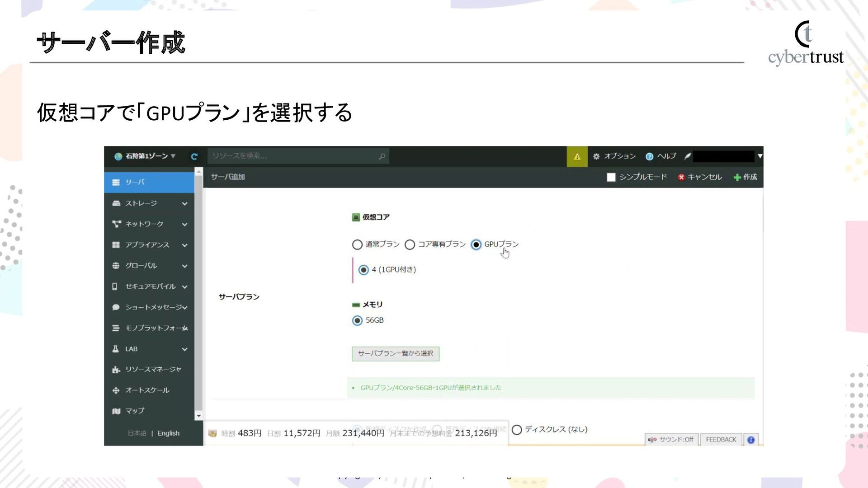Click the green plus icon beside 作成

coord(737,178)
